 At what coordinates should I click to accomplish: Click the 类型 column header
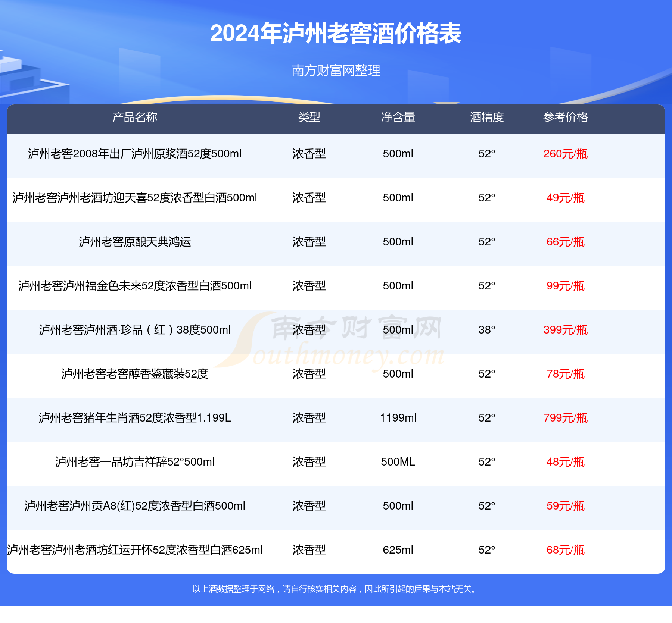(x=309, y=117)
